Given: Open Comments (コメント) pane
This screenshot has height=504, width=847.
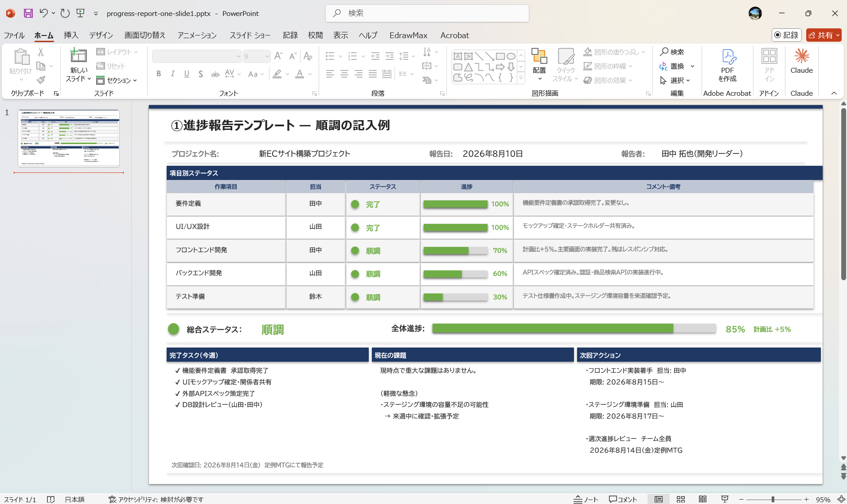Looking at the screenshot, I should pos(623,499).
